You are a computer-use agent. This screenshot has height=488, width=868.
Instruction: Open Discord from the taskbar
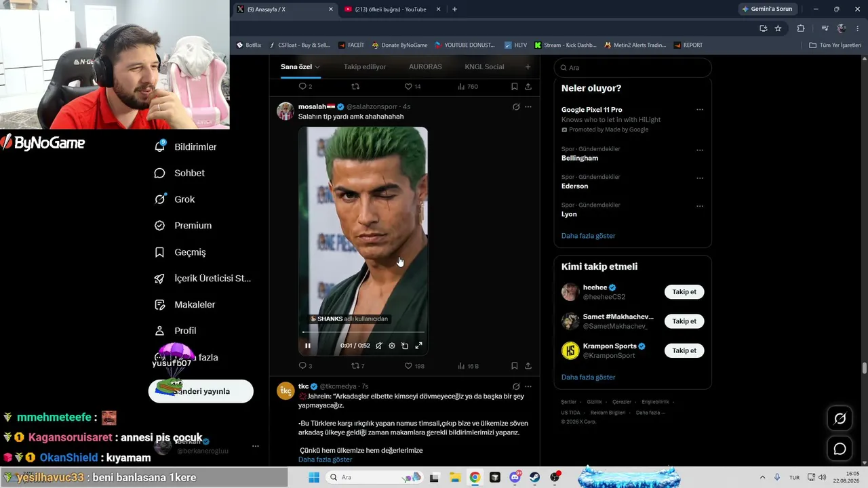click(515, 477)
